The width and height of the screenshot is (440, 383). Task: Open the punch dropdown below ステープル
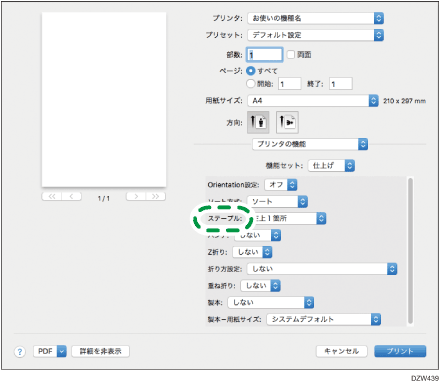click(x=257, y=235)
